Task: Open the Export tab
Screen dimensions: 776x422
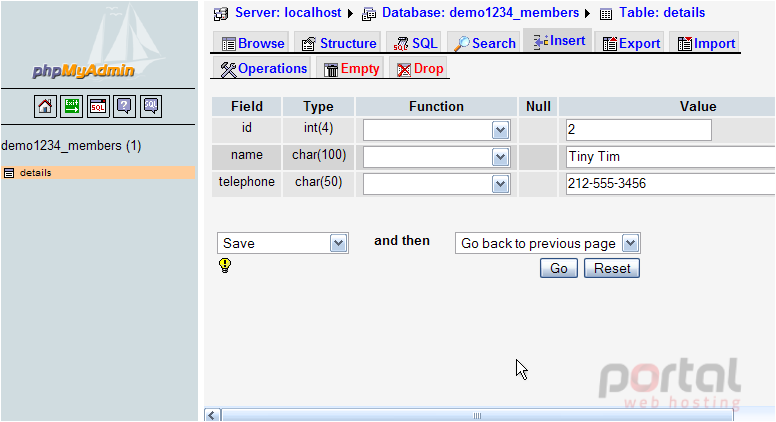Action: (631, 44)
